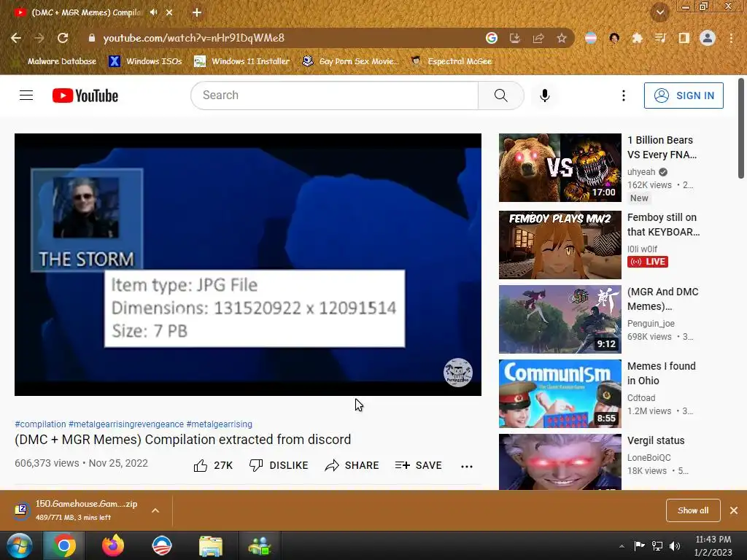Click the #metalgearrising hashtag
Screen dimensions: 747x560
[x=219, y=424]
